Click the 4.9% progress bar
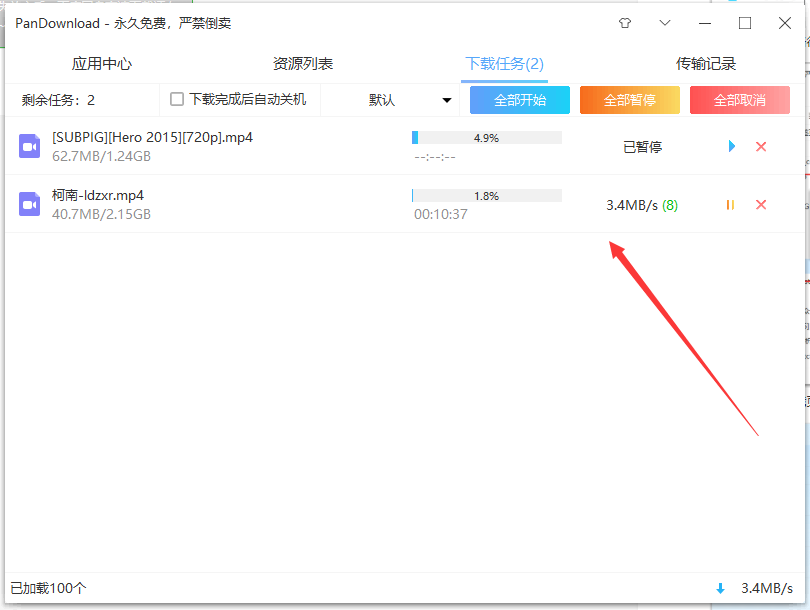The width and height of the screenshot is (810, 610). tap(487, 138)
